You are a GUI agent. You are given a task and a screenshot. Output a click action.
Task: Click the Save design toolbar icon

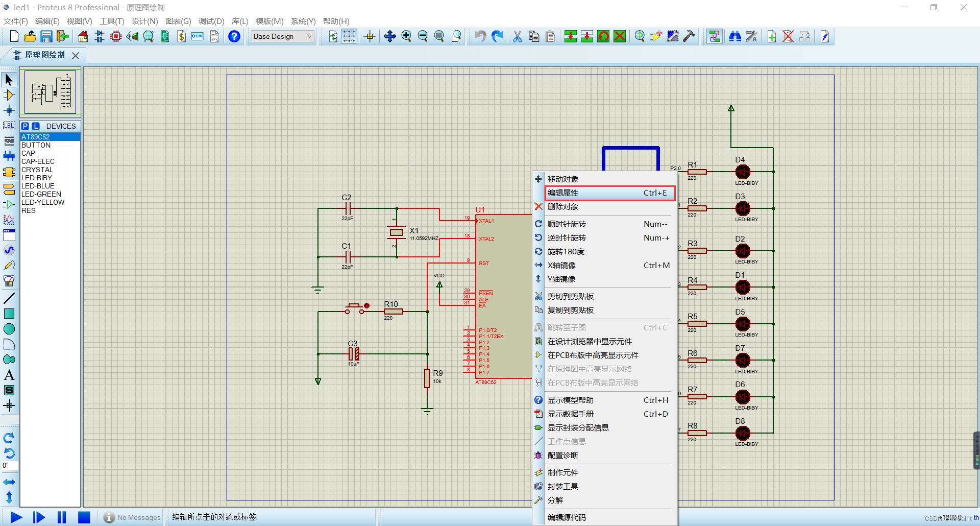(x=46, y=36)
